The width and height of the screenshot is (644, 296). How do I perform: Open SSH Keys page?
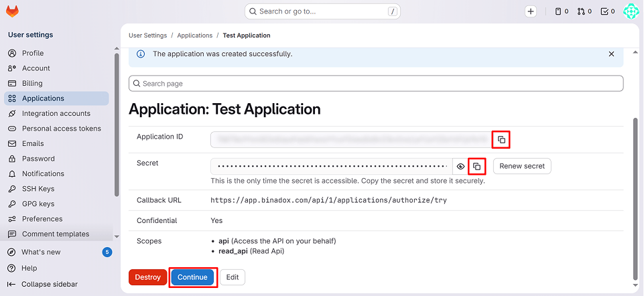pos(56,189)
